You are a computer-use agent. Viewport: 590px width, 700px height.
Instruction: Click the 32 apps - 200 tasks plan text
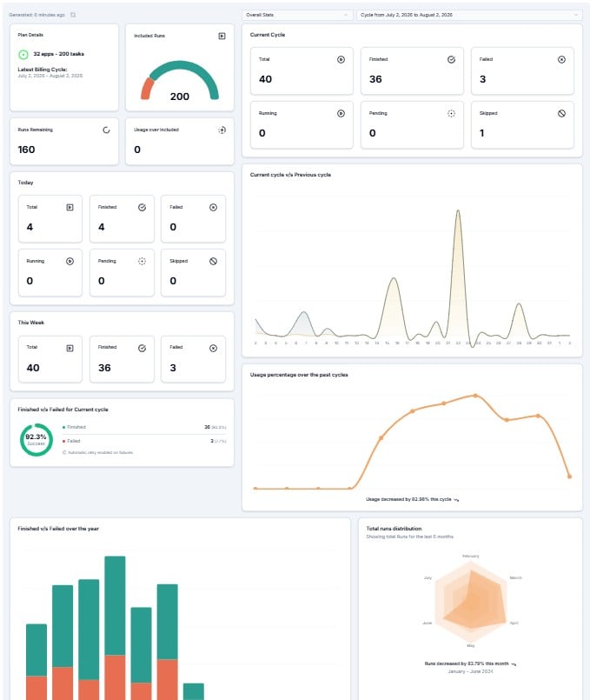58,54
